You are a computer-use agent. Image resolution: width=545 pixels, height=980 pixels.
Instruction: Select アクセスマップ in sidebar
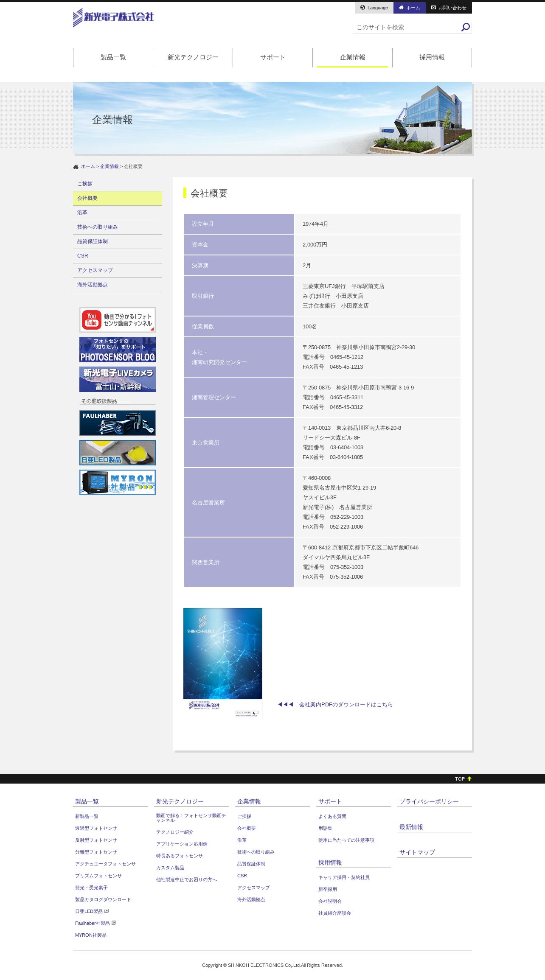[118, 270]
